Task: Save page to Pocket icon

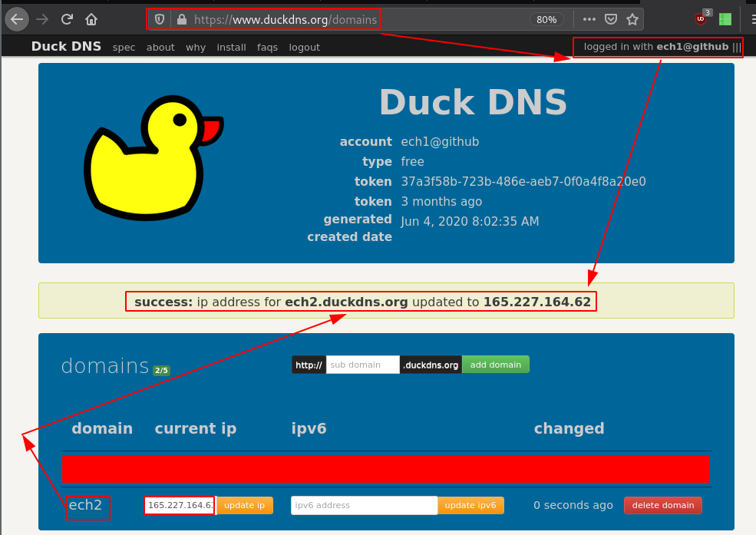Action: coord(611,19)
